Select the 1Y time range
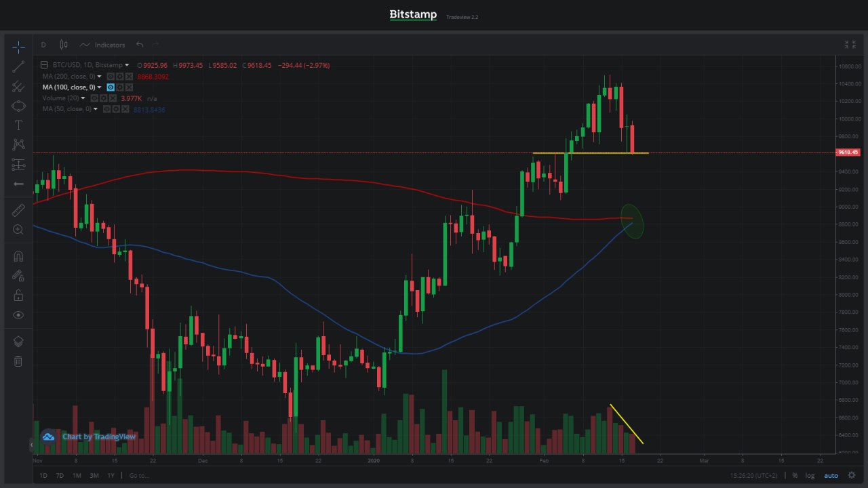 pos(111,475)
